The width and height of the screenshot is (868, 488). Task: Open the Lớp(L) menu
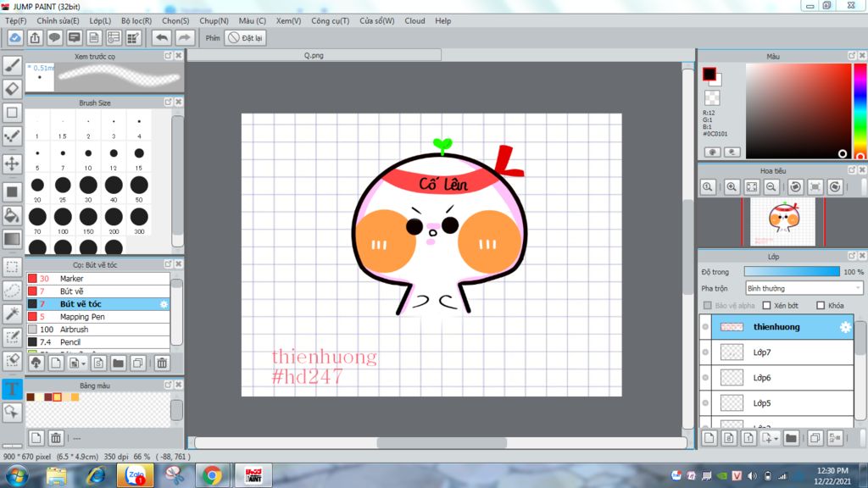click(100, 21)
